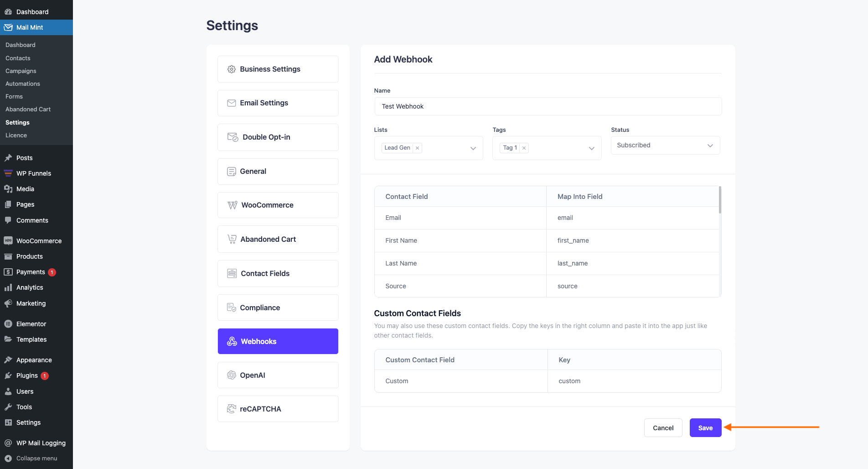Screen dimensions: 868x469
Task: Click the WordPress Dashboard gauge icon
Action: click(8, 12)
